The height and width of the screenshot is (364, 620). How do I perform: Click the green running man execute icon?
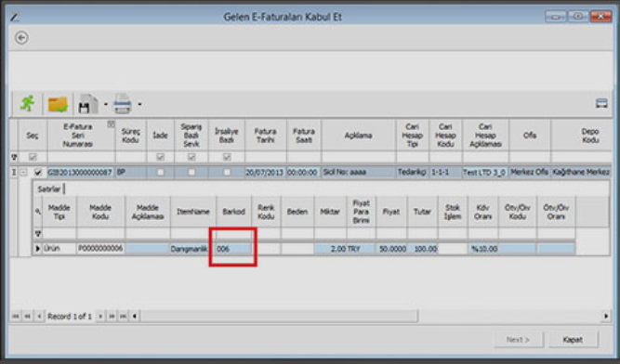(28, 103)
